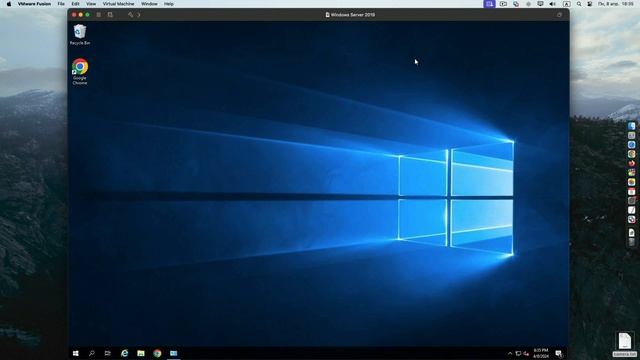The width and height of the screenshot is (640, 360).
Task: Click the network icon in Windows tray
Action: pyautogui.click(x=518, y=353)
